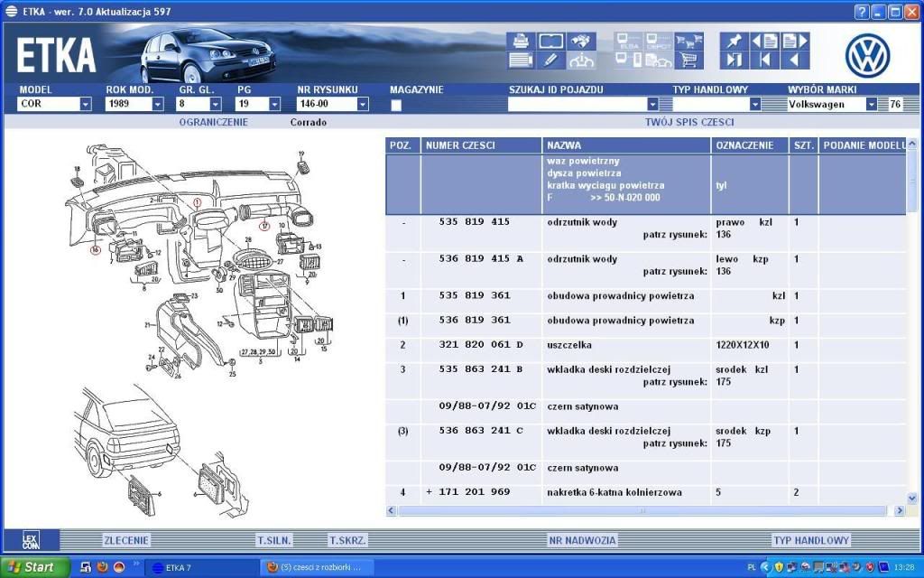Click the LexCom logo in bottom bar
Viewport: 924px width, 578px height.
[x=31, y=540]
